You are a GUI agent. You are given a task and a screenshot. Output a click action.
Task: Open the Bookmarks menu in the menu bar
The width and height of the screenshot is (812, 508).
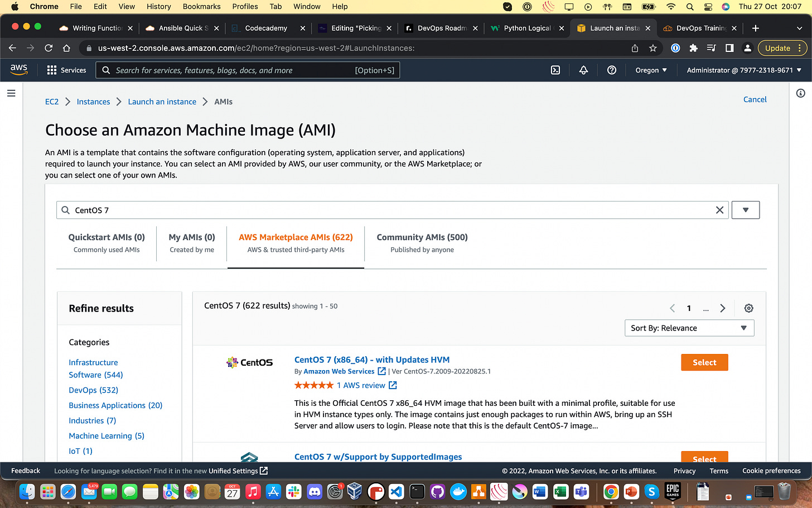201,7
